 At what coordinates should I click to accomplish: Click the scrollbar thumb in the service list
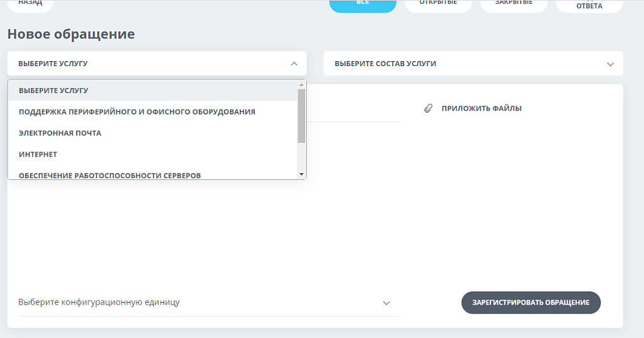point(301,116)
